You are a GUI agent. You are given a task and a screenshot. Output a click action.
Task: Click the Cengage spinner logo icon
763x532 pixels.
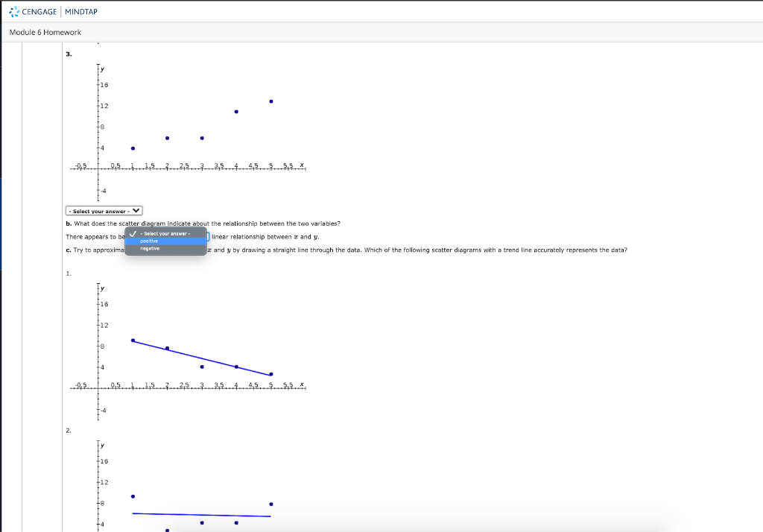coord(15,10)
